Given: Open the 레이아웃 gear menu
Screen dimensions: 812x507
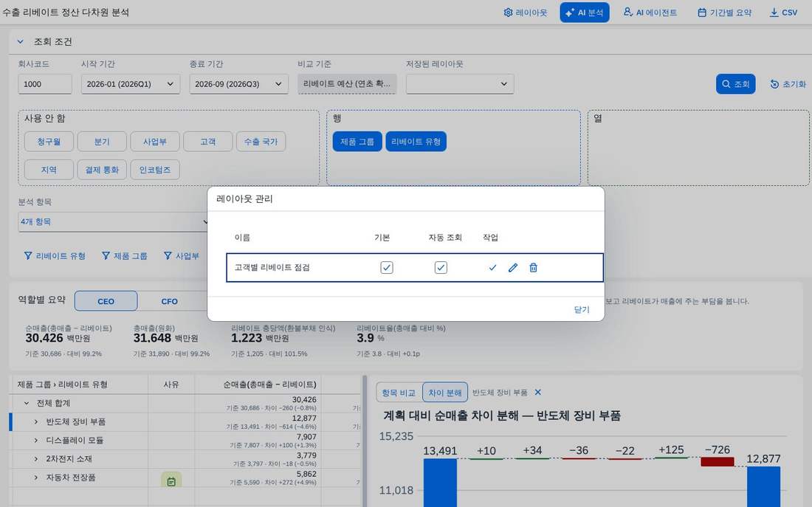Looking at the screenshot, I should pos(526,13).
